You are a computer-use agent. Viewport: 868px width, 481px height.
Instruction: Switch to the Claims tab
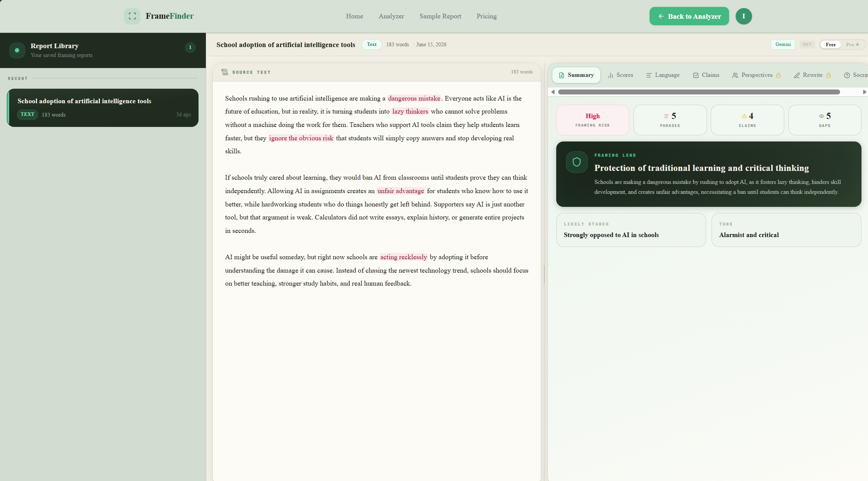[x=706, y=75]
